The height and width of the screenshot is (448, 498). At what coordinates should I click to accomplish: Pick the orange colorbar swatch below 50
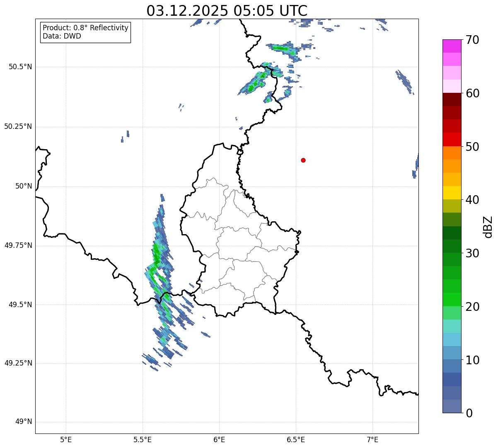[x=452, y=153]
